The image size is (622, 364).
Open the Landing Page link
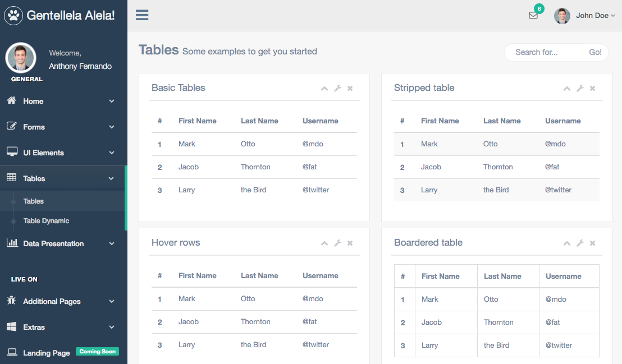[x=47, y=353]
